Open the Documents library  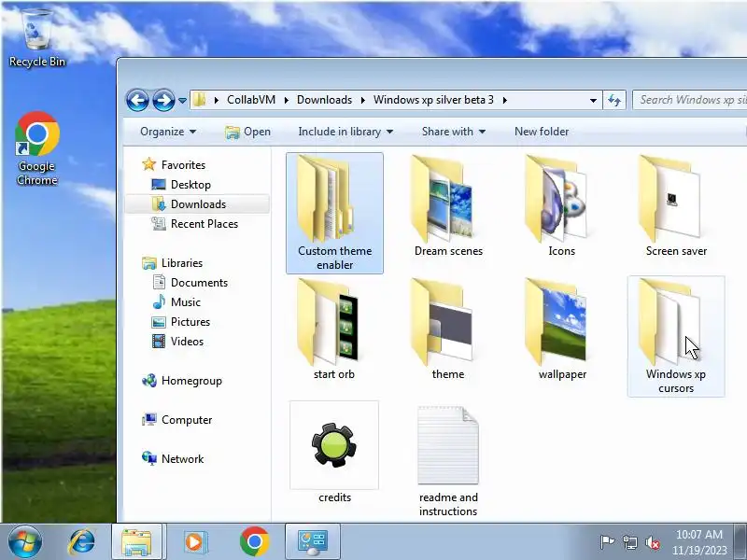click(199, 283)
